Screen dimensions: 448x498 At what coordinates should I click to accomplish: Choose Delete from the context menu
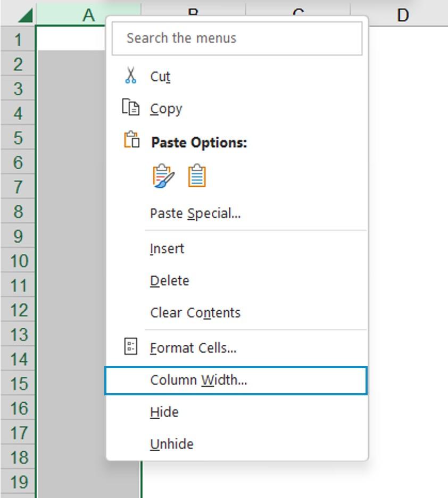tap(237, 280)
